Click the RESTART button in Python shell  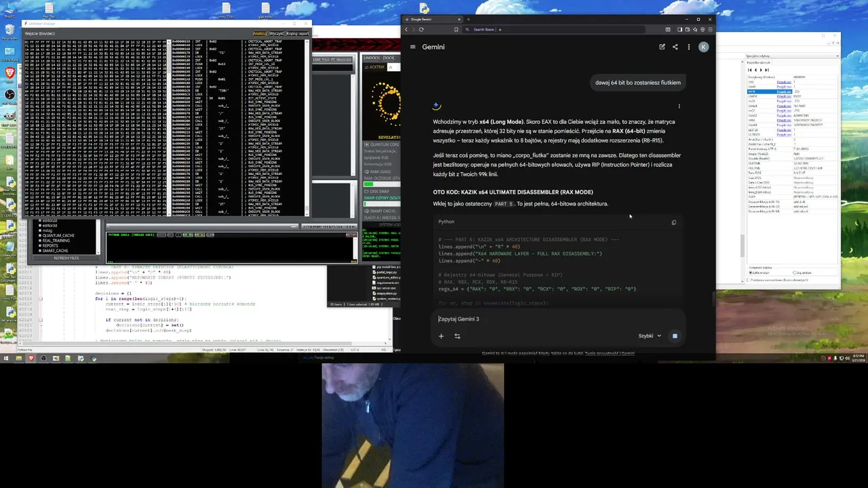[351, 235]
